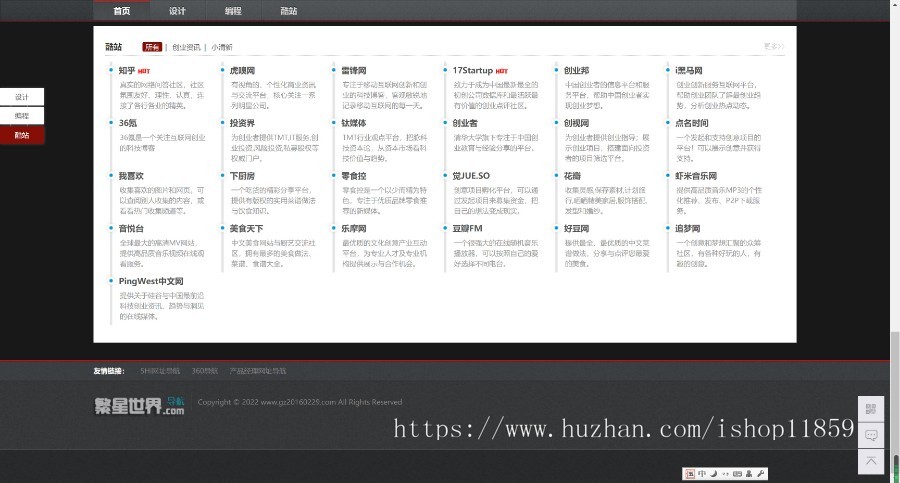This screenshot has width=900, height=483.
Task: Toggle the 中 Chinese/English input mode
Action: [x=701, y=474]
